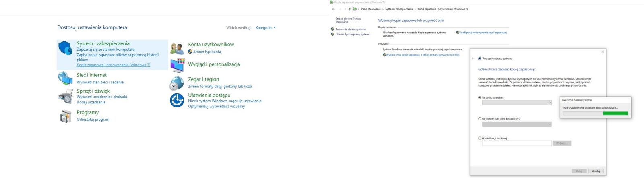Screen dimensions: 644x192
Task: Click the up arrow in address bar
Action: pyautogui.click(x=349, y=9)
